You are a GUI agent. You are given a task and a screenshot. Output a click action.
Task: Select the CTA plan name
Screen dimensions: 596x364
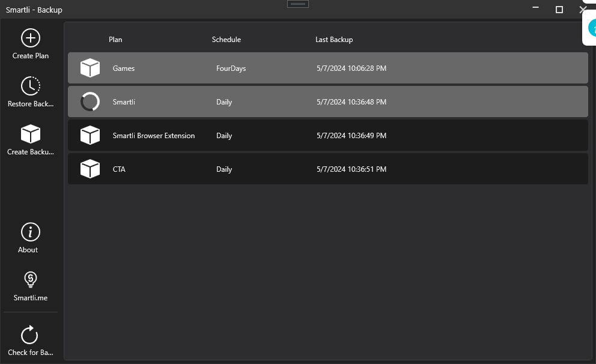pos(119,169)
